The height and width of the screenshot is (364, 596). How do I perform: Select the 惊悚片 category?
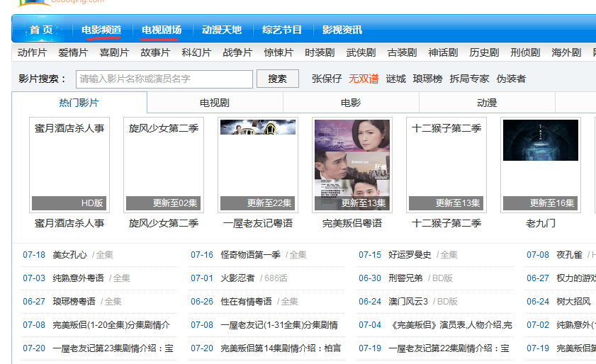[x=279, y=52]
